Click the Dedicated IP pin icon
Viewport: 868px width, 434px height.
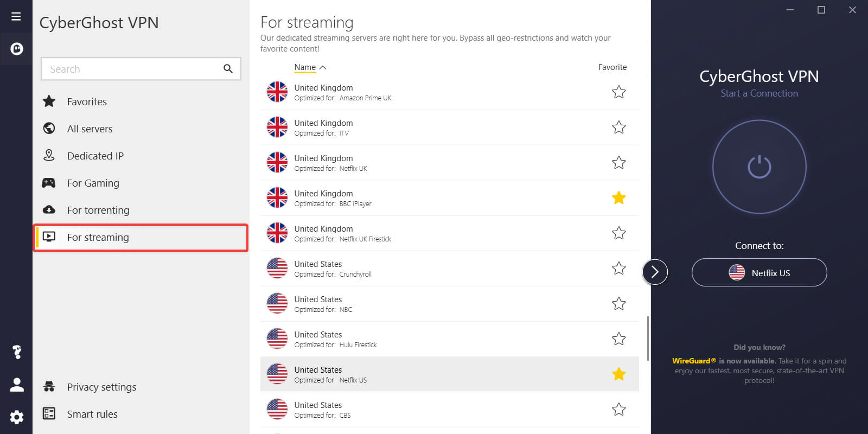(x=49, y=155)
